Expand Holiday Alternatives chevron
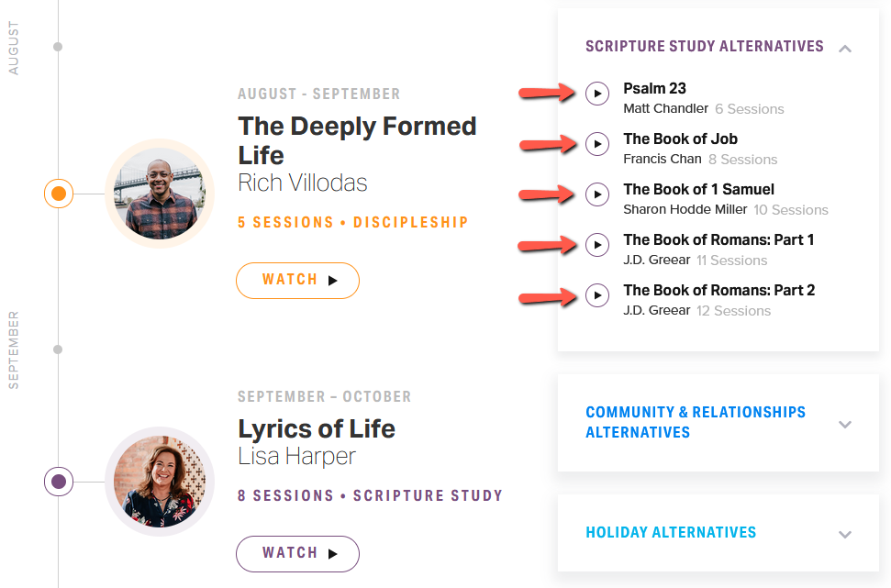The width and height of the screenshot is (891, 588). click(x=845, y=534)
